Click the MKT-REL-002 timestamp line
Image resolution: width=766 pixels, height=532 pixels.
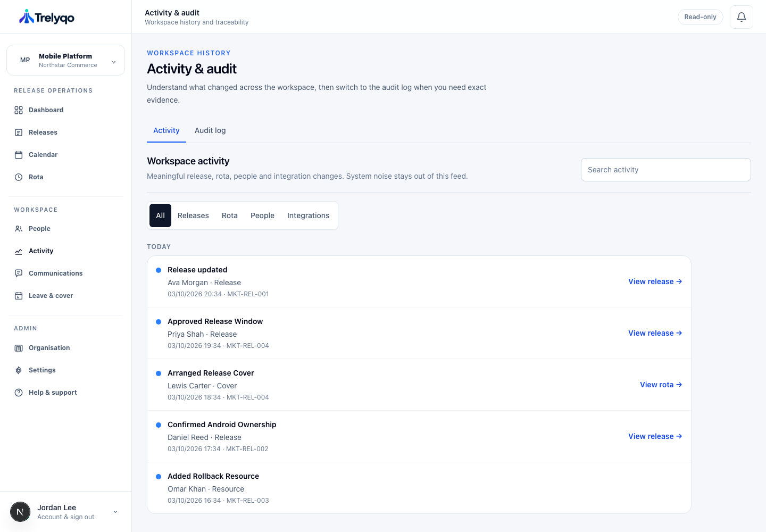point(218,449)
